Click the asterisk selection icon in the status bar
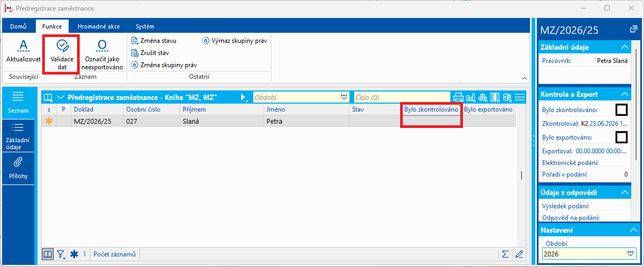Image resolution: width=644 pixels, height=267 pixels. (74, 254)
